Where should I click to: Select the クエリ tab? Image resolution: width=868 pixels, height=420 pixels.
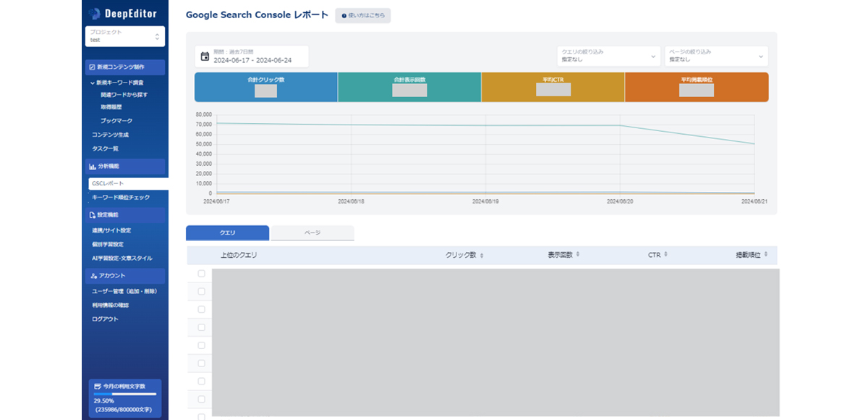point(227,232)
